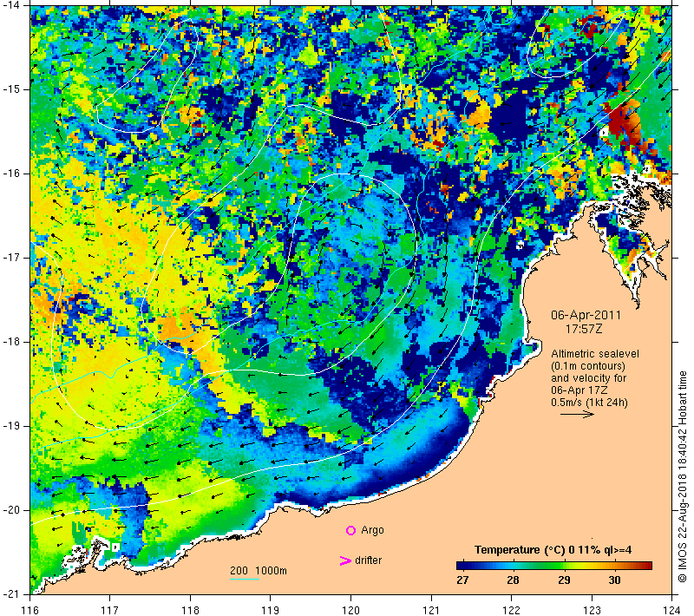Click the '200 1000m' depth legend text

tap(259, 570)
